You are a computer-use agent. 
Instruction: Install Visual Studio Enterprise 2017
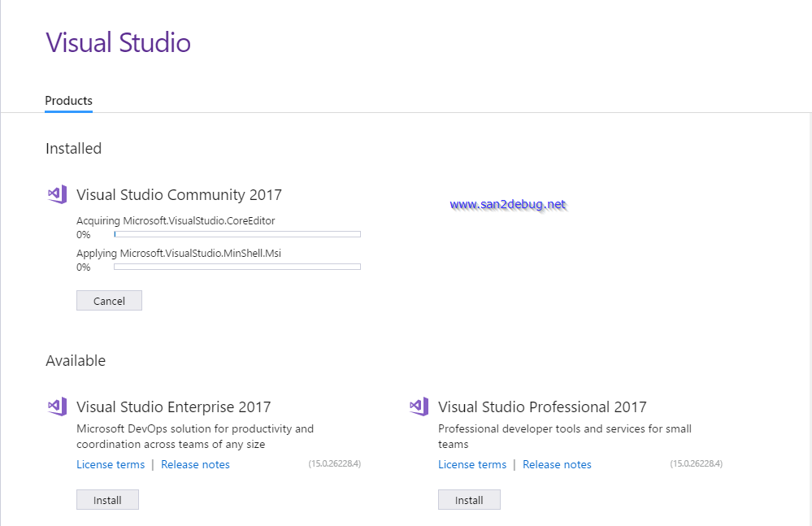107,499
